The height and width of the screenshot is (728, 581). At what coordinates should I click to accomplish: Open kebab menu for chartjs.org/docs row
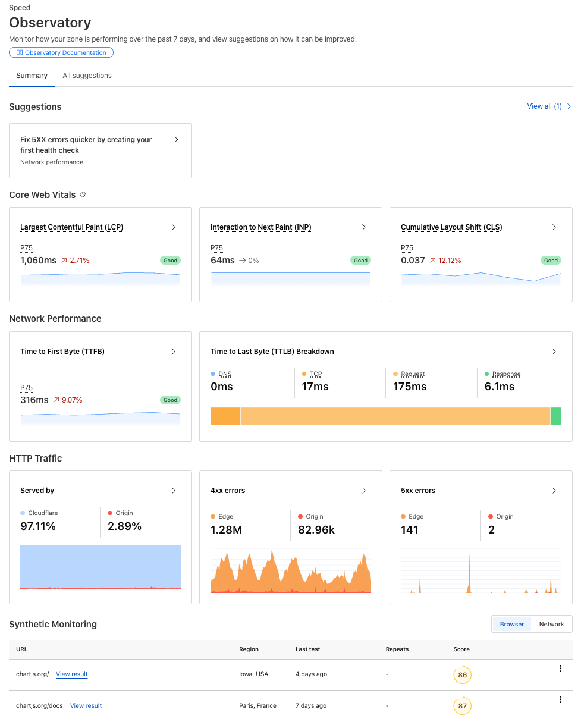560,699
